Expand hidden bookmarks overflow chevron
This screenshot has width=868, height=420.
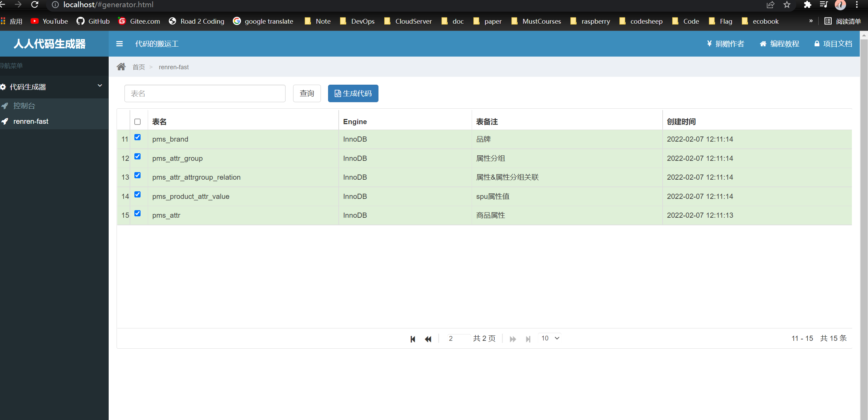point(811,21)
